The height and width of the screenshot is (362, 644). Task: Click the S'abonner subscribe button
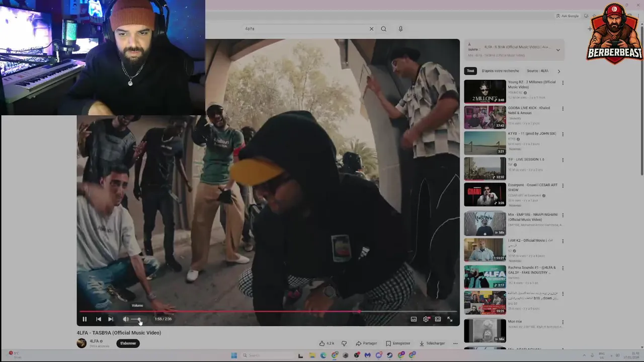(128, 343)
